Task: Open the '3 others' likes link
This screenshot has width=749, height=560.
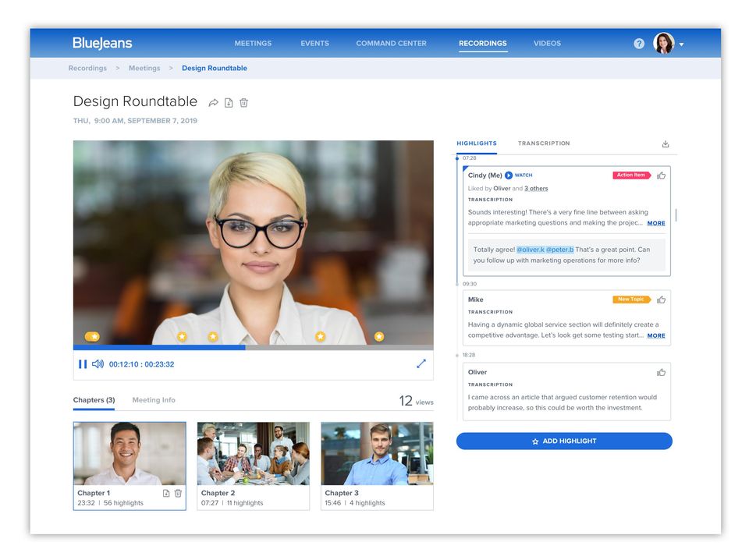Action: (536, 189)
